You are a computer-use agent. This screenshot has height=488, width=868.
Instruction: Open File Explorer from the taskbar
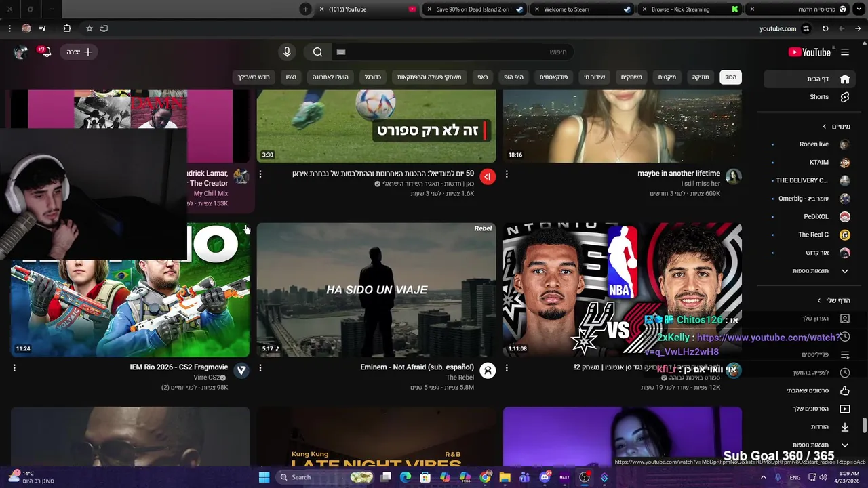pos(505,477)
